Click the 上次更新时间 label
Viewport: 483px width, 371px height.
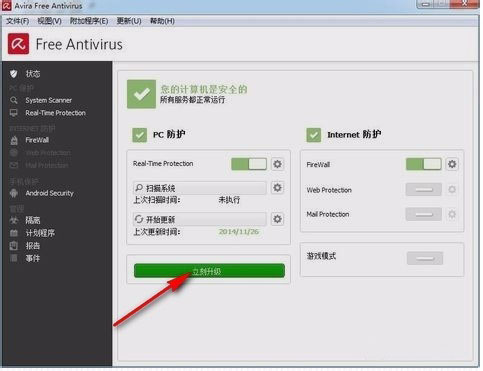click(x=157, y=232)
